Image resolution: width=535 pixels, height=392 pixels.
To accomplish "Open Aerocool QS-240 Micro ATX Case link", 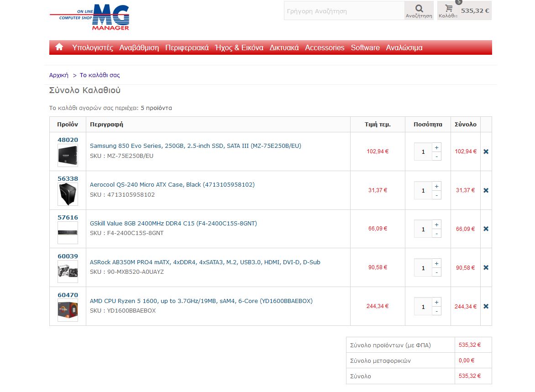I will coord(172,184).
